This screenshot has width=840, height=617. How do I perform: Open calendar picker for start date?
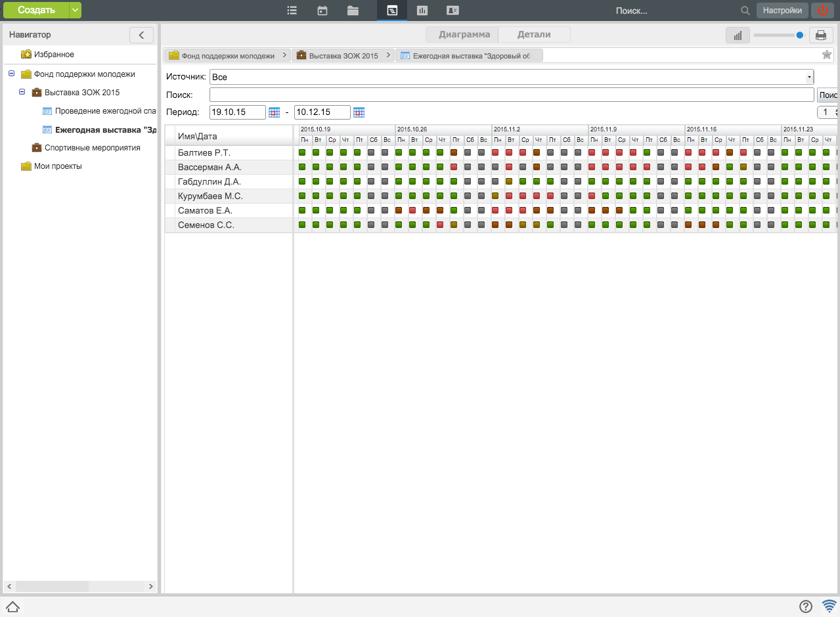click(x=275, y=112)
